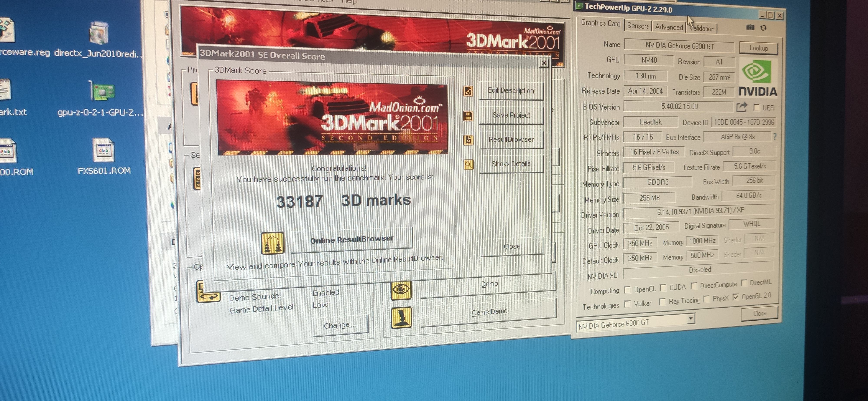Switch to the Sensors tab
This screenshot has width=868, height=401.
(638, 26)
